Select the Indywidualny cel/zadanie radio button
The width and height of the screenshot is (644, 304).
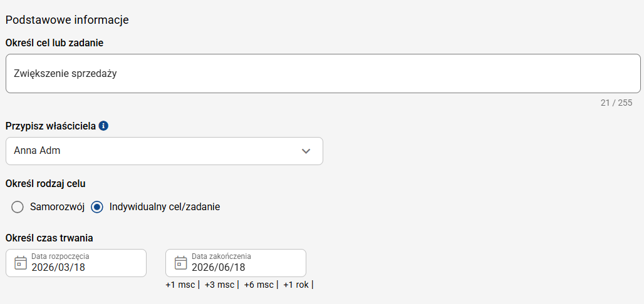coord(97,207)
